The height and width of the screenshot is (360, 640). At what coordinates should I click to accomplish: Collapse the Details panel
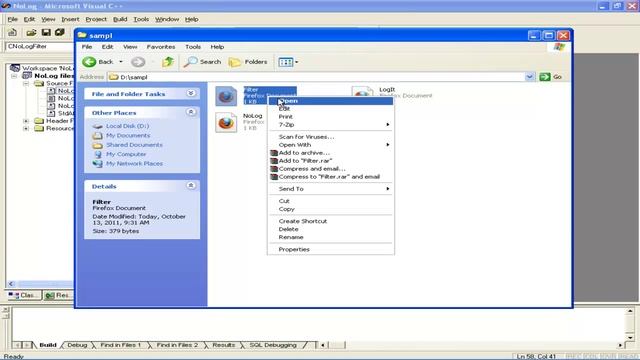coord(191,186)
